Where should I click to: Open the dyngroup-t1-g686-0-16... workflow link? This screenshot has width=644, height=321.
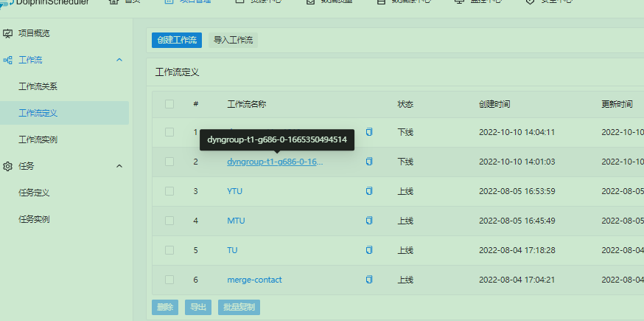pos(275,162)
